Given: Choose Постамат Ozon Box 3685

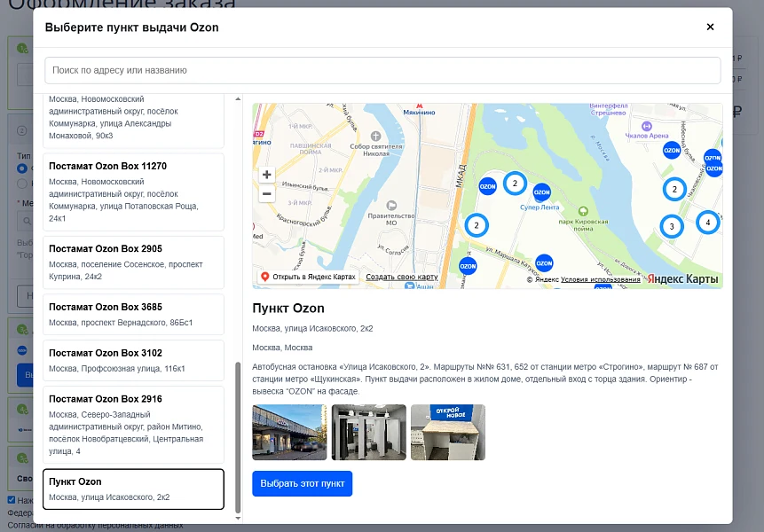Looking at the screenshot, I should pyautogui.click(x=133, y=315).
